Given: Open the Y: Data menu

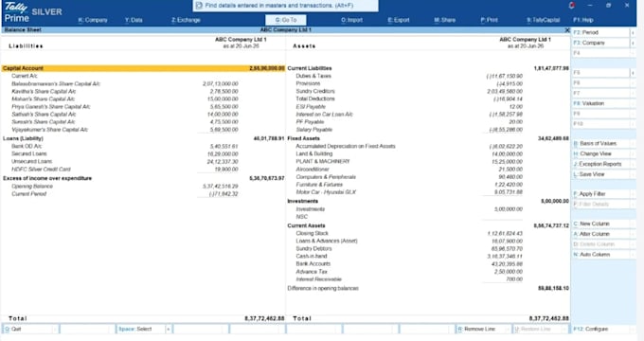Looking at the screenshot, I should [x=134, y=20].
